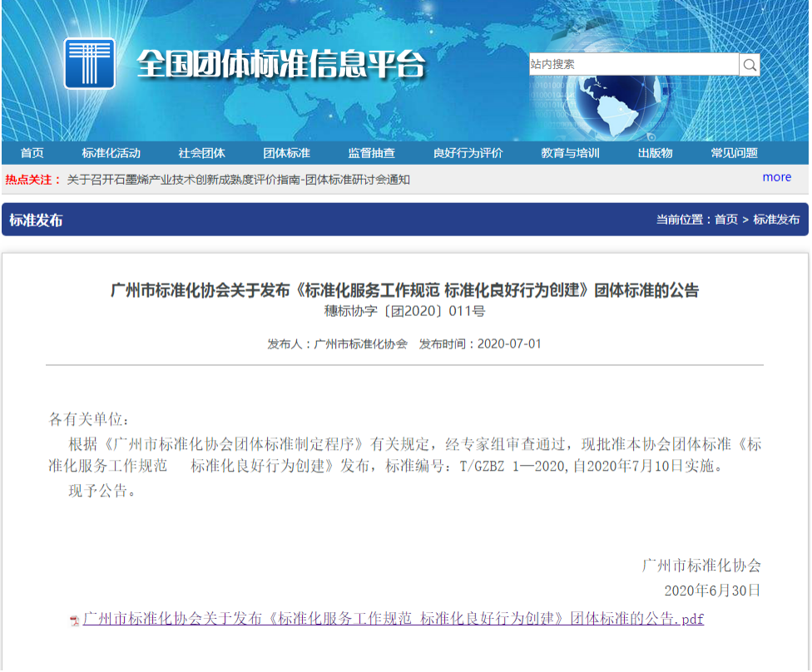Click the 全国团体标准信息平台 site title
This screenshot has height=672, width=812.
coord(281,65)
